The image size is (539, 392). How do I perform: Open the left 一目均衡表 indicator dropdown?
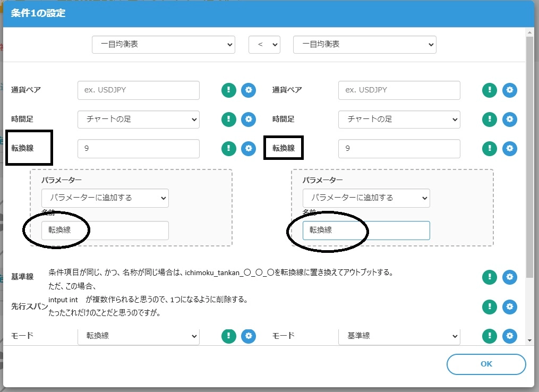(x=164, y=45)
